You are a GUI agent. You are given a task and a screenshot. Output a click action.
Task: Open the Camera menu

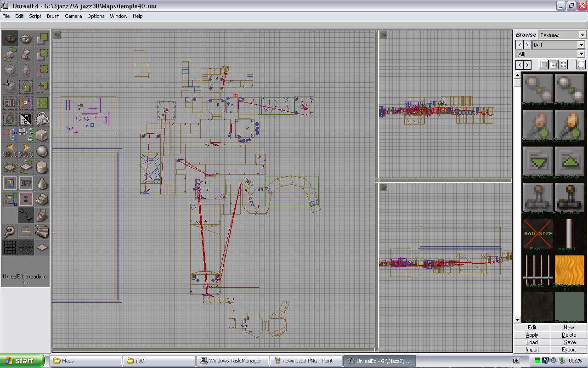(x=73, y=16)
